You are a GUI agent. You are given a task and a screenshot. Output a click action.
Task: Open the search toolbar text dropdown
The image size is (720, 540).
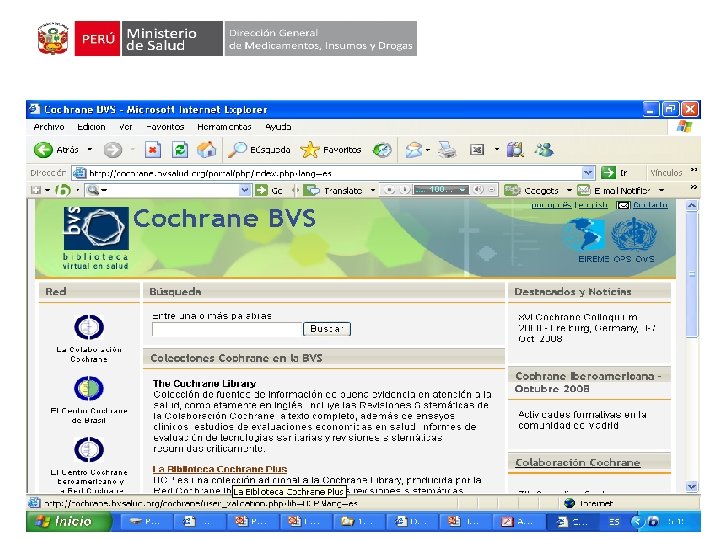[245, 190]
